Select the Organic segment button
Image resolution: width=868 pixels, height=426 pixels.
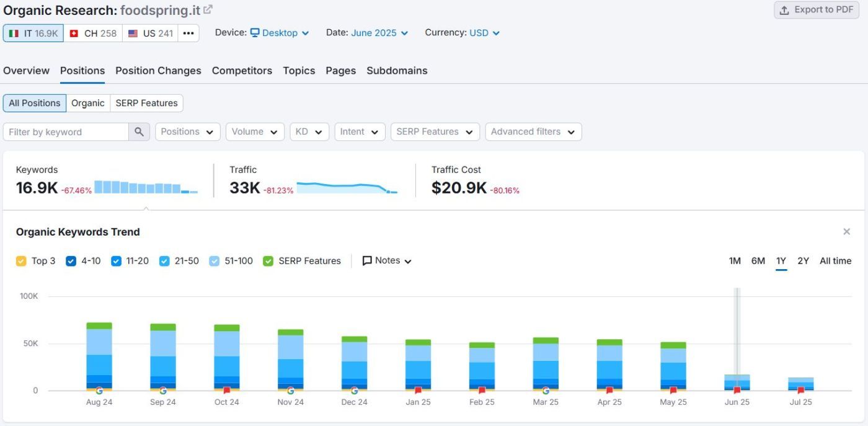(88, 103)
